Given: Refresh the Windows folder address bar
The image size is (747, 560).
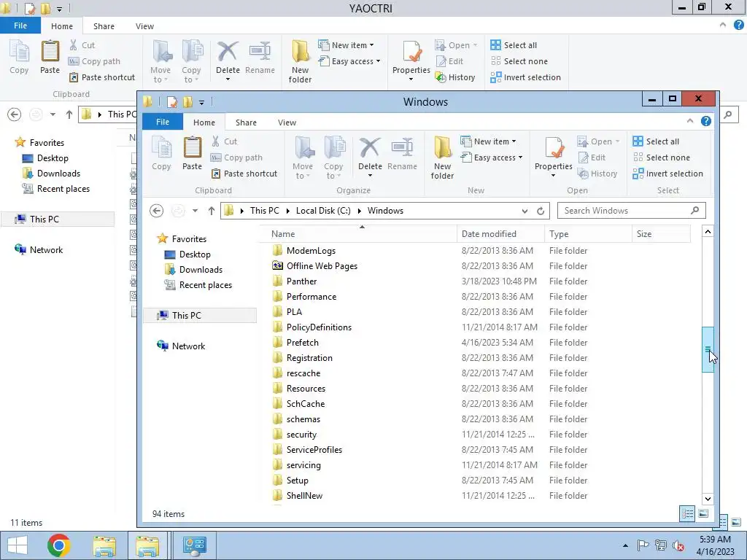Looking at the screenshot, I should click(541, 211).
